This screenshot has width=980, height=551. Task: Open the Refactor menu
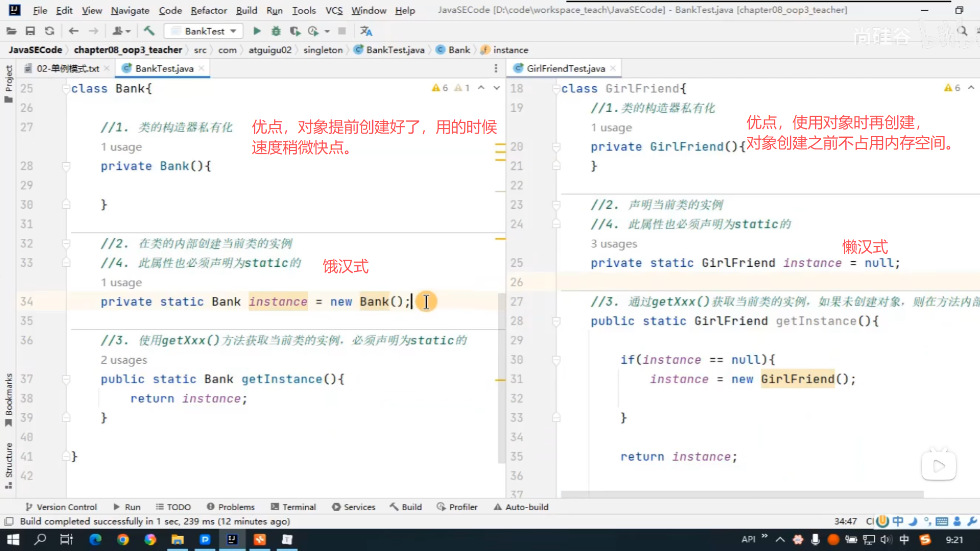coord(208,10)
